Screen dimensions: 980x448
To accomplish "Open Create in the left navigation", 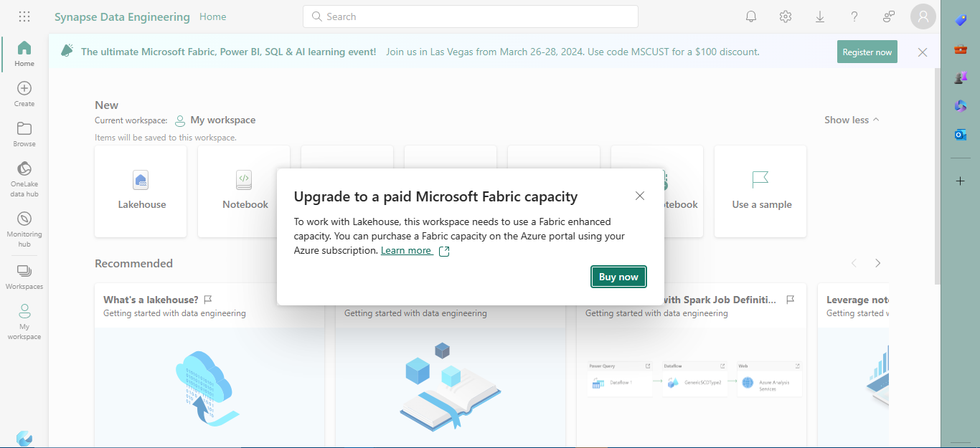I will (x=24, y=94).
